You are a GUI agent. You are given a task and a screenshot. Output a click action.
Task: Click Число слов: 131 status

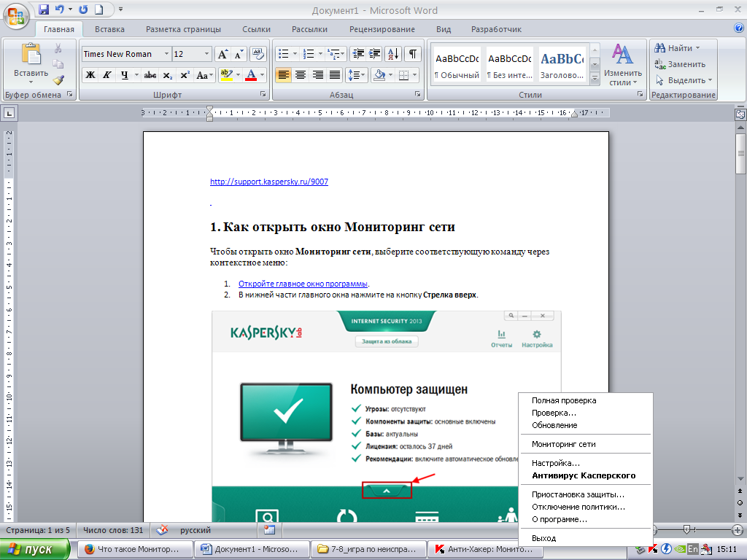[x=113, y=530]
